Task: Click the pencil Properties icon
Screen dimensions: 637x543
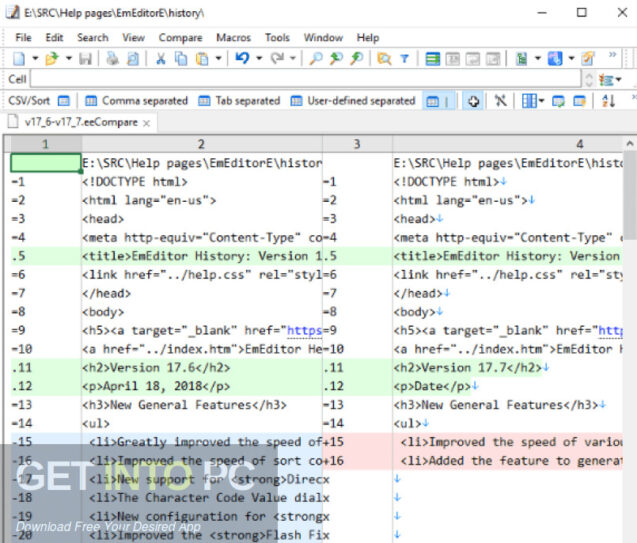Action: 587,59
